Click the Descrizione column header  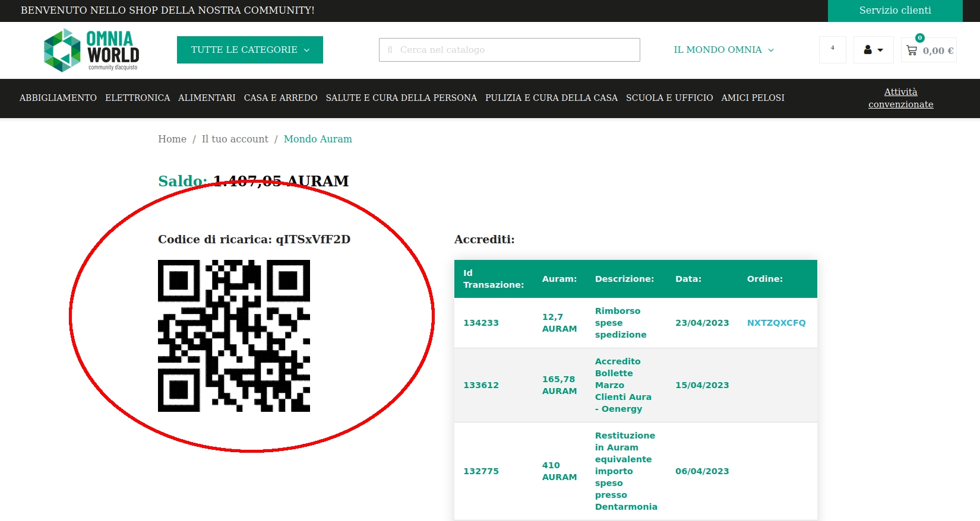[x=624, y=279]
